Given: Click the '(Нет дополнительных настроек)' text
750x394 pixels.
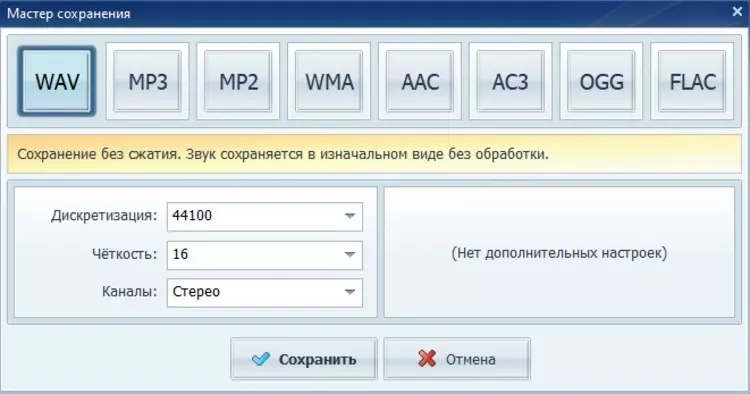Looking at the screenshot, I should (559, 252).
